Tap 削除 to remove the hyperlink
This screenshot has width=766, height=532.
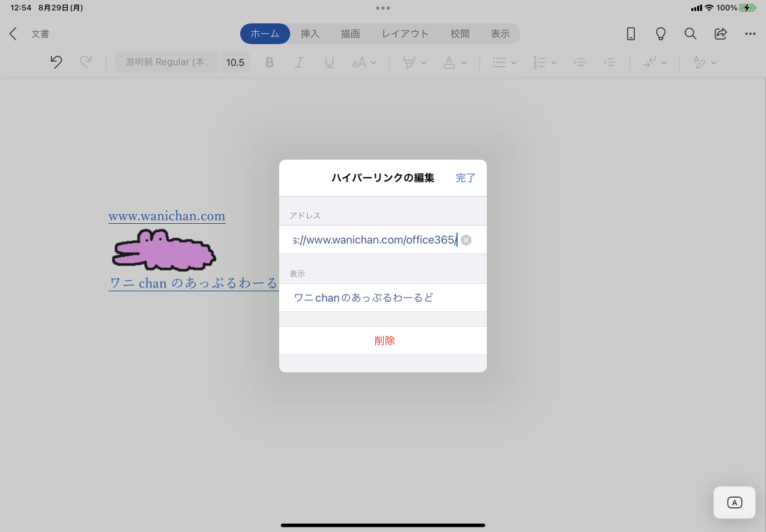coord(384,341)
